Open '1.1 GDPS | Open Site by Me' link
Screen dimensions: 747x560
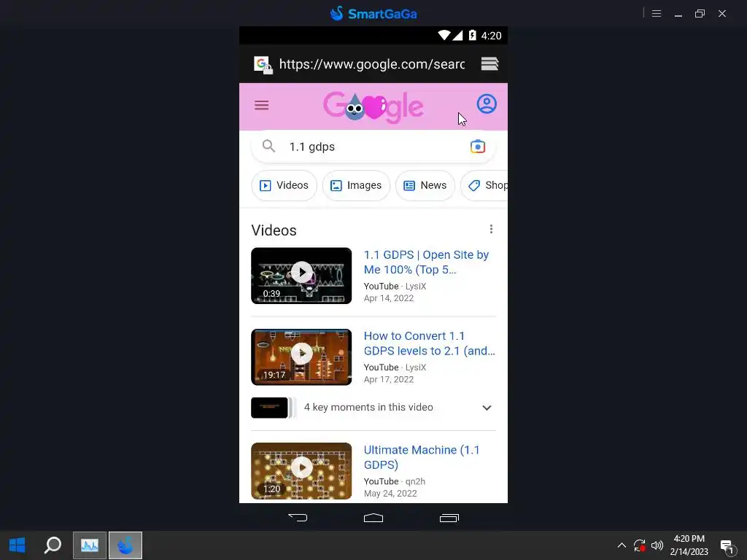(x=426, y=262)
